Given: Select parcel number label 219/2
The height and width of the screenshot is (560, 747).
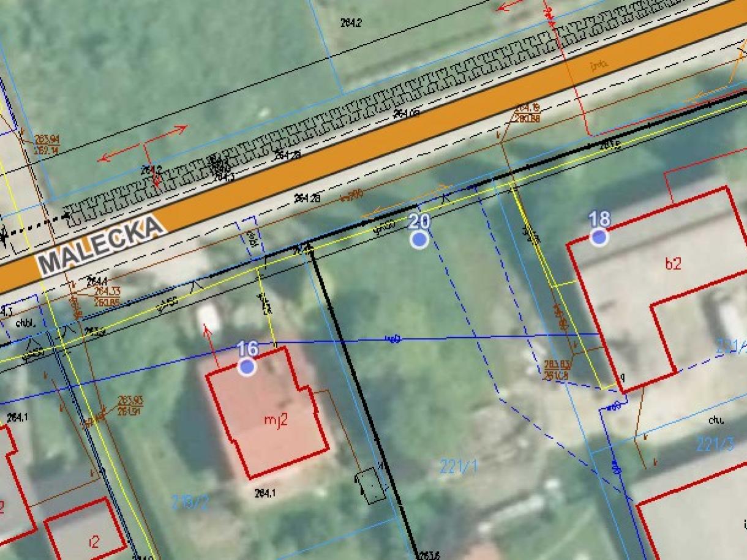Looking at the screenshot, I should pos(190,502).
